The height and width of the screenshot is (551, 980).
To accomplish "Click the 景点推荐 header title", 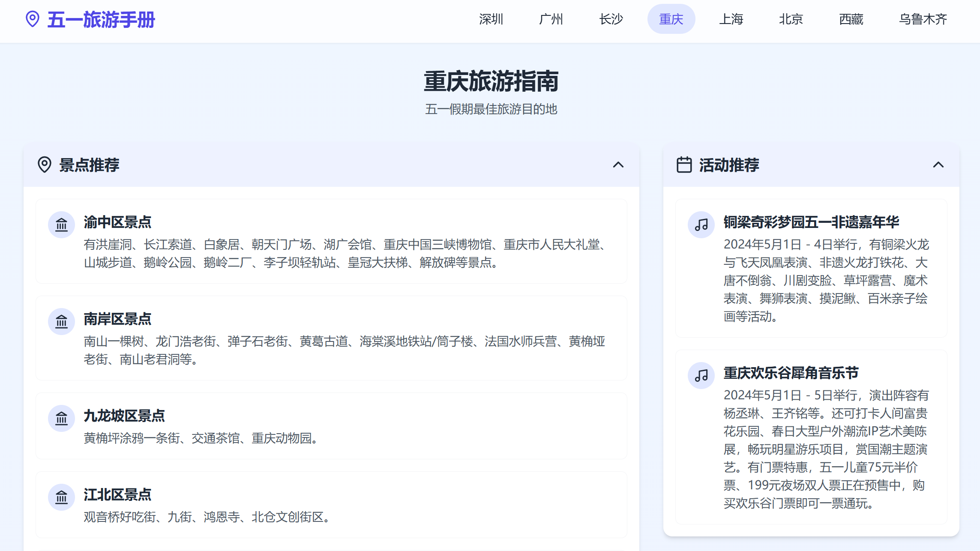I will pyautogui.click(x=89, y=165).
